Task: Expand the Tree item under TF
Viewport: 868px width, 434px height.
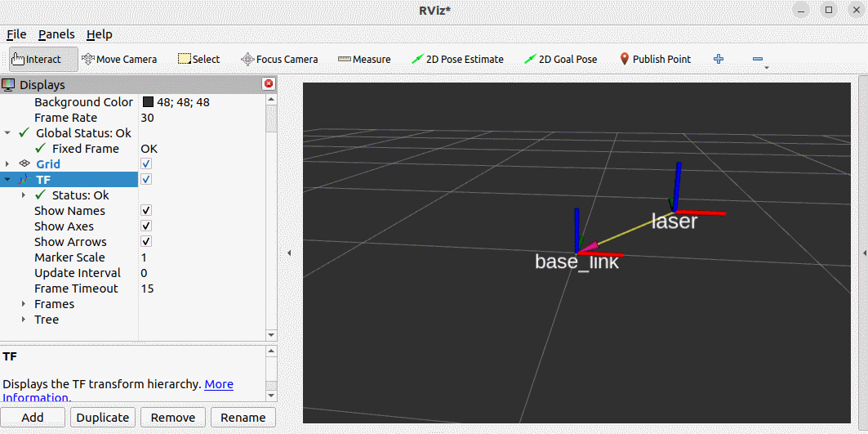Action: [x=24, y=320]
